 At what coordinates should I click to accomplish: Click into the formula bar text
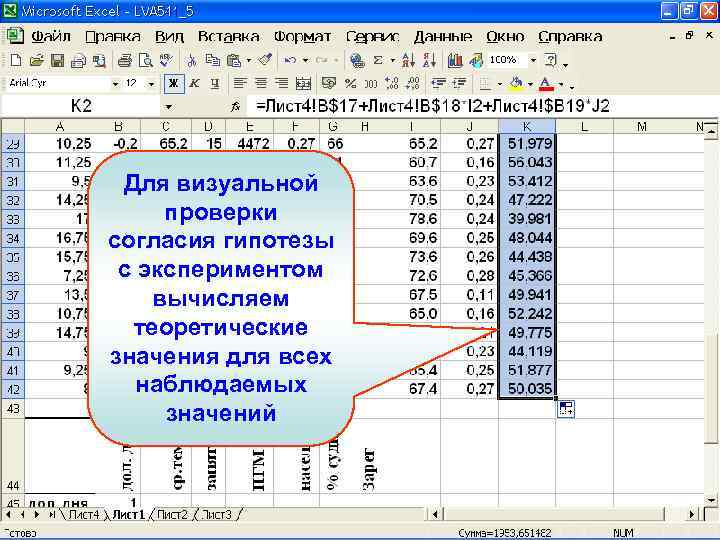point(433,107)
